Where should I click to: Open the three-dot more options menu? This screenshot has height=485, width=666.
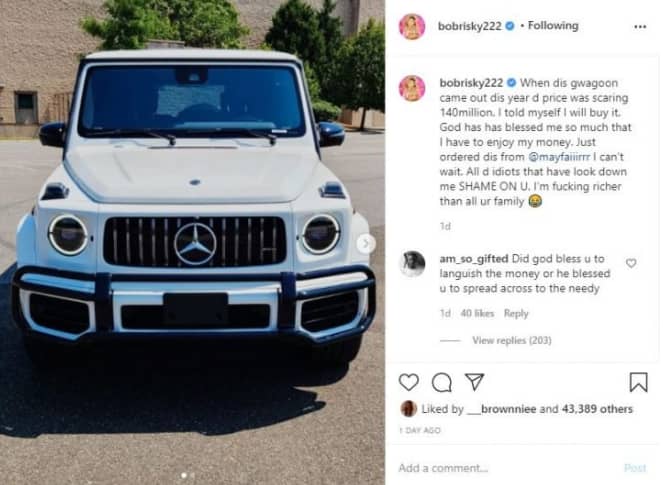pos(640,26)
